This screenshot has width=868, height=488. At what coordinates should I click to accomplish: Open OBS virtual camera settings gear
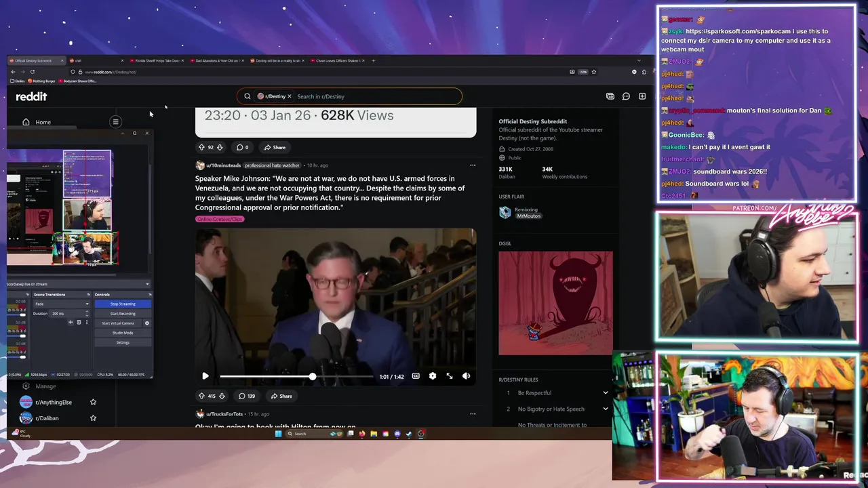click(146, 323)
